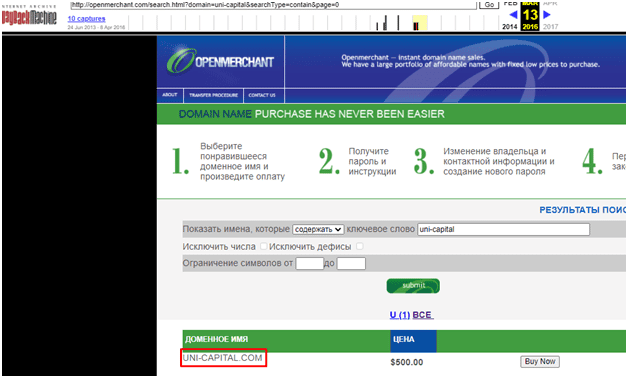This screenshot has width=628, height=378.
Task: Open the Contact Us menu item
Action: pos(262,95)
